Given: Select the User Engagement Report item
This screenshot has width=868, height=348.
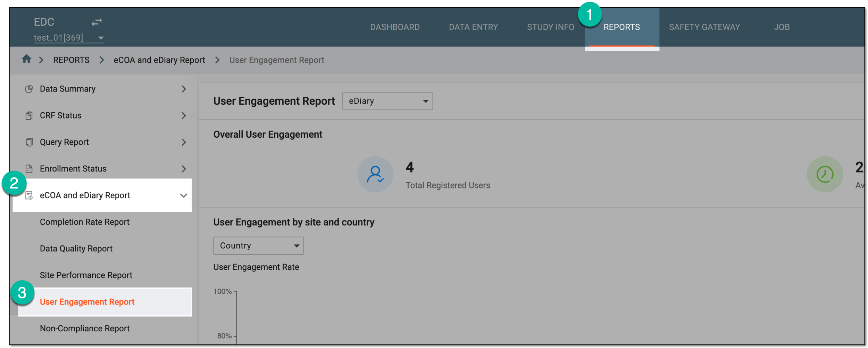Looking at the screenshot, I should (105, 302).
